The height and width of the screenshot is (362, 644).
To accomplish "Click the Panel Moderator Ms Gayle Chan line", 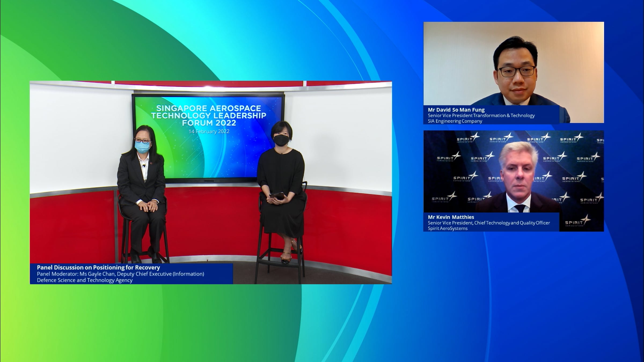I will click(x=120, y=274).
